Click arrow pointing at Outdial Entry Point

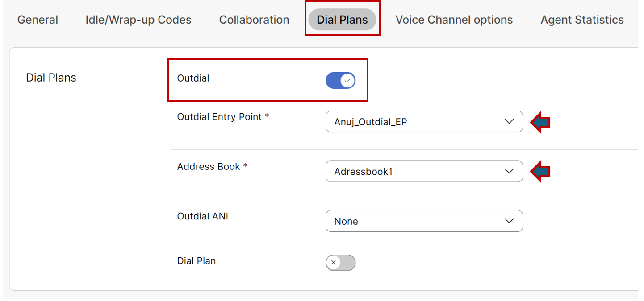[x=540, y=122]
